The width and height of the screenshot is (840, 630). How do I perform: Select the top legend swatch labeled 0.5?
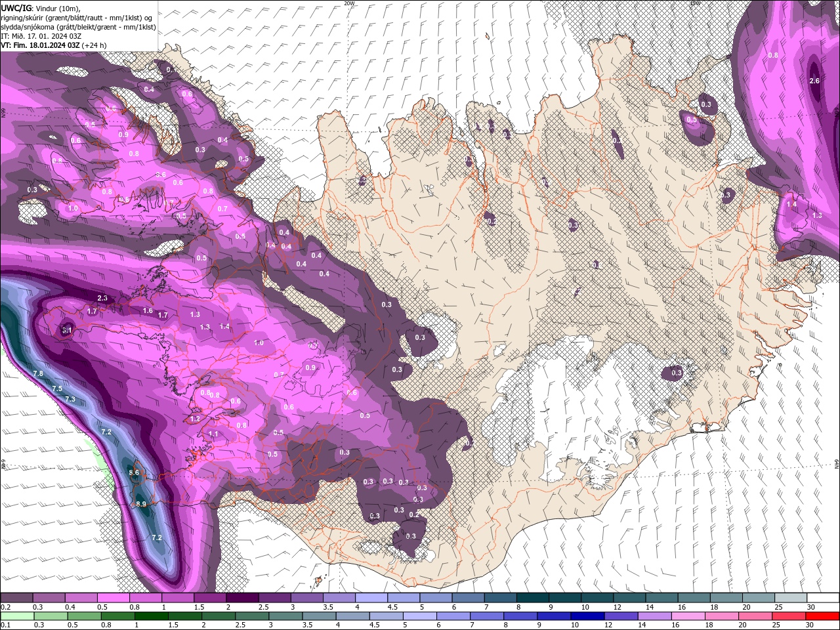pyautogui.click(x=113, y=598)
